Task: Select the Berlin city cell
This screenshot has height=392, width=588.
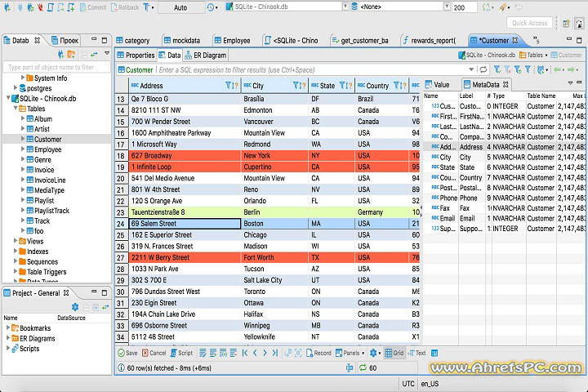Action: 275,212
